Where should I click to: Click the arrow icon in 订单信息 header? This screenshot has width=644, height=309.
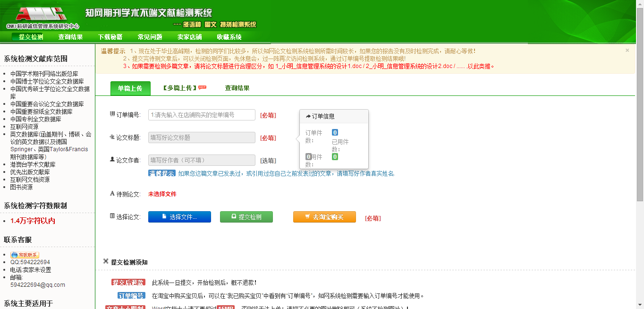(308, 116)
